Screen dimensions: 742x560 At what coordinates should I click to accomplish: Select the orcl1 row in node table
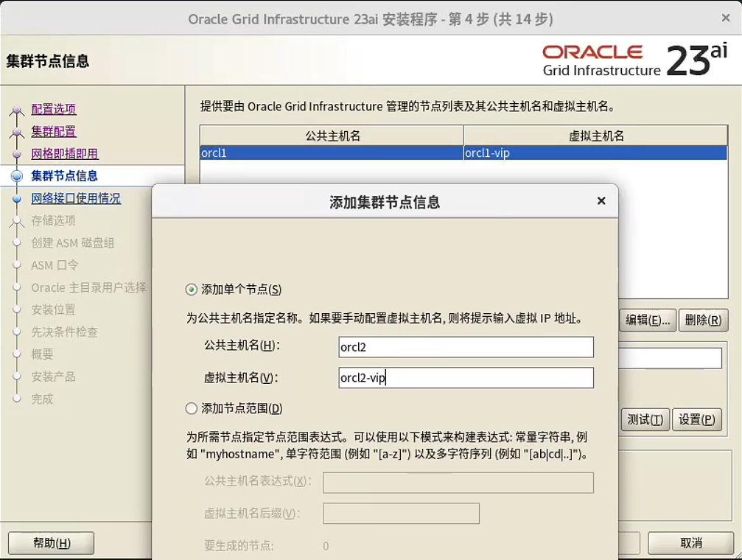click(331, 153)
